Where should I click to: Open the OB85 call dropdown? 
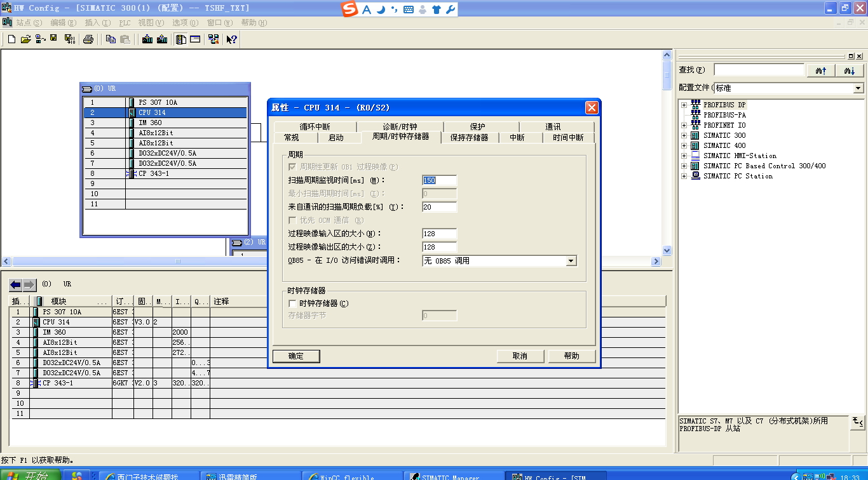coord(571,261)
